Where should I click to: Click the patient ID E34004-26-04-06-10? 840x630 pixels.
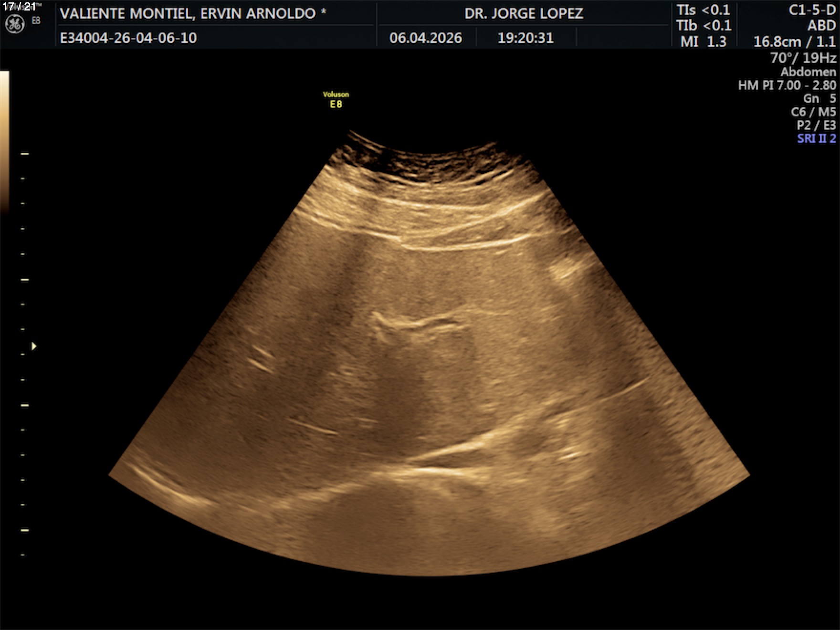[128, 38]
